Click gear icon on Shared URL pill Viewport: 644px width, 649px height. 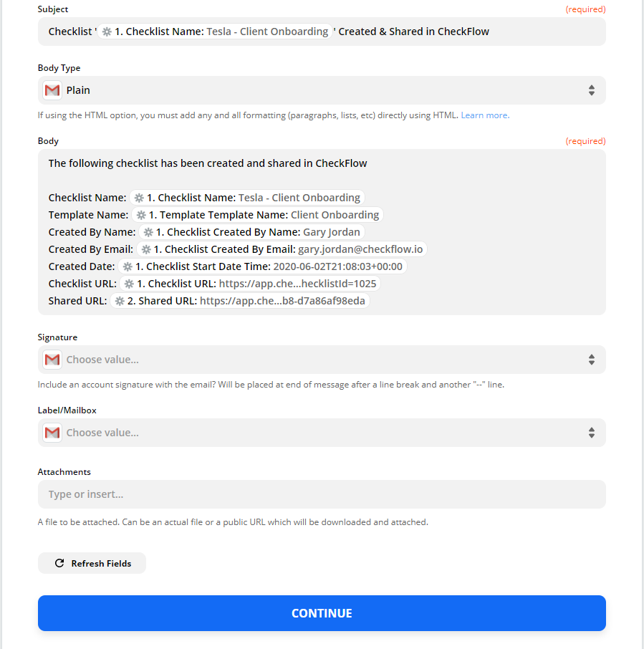point(120,301)
